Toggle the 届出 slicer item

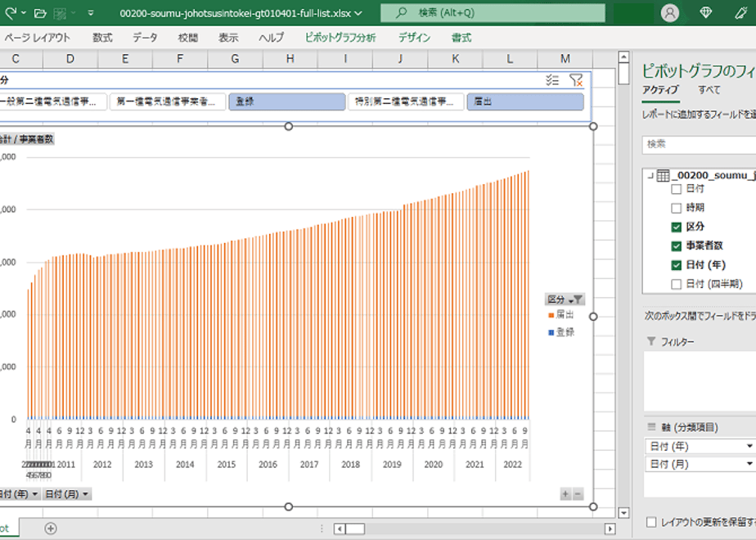point(525,101)
